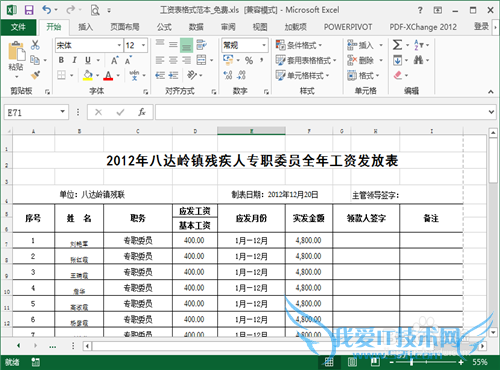Open 条件格式 conditional formatting
Screen dimensions: 500x370
(x=299, y=45)
